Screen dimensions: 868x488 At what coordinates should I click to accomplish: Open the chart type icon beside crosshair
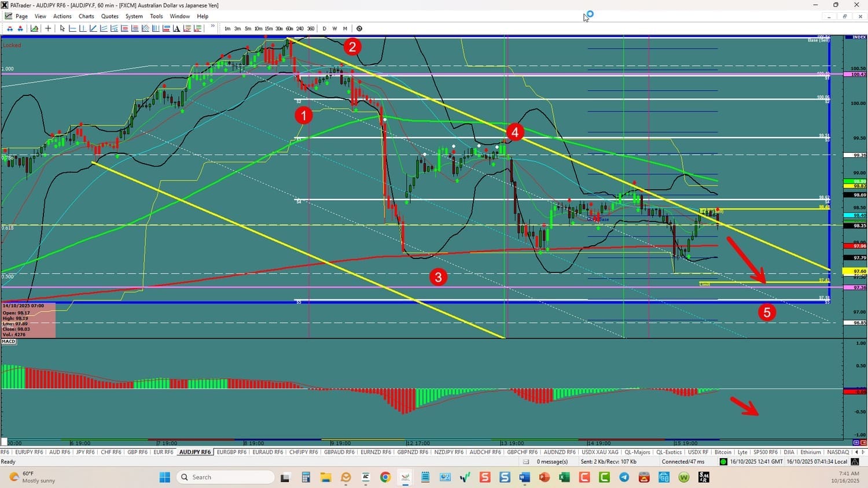[x=35, y=28]
